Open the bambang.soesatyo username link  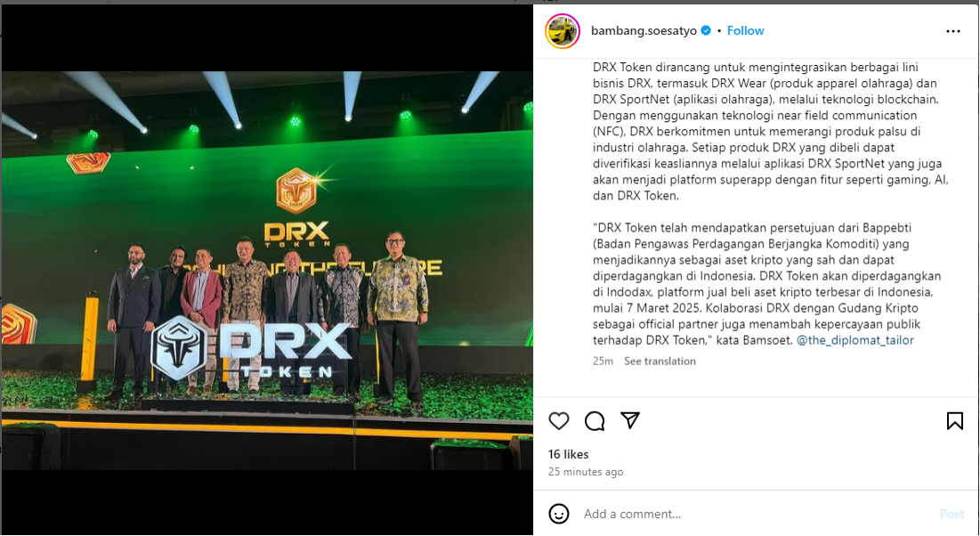coord(644,30)
